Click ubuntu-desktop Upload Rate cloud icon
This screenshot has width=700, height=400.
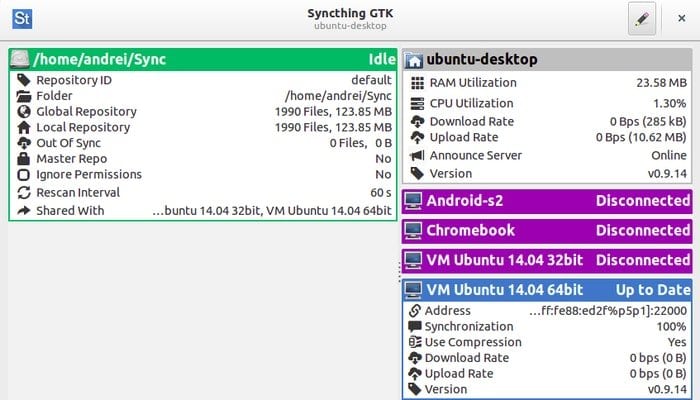[417, 137]
